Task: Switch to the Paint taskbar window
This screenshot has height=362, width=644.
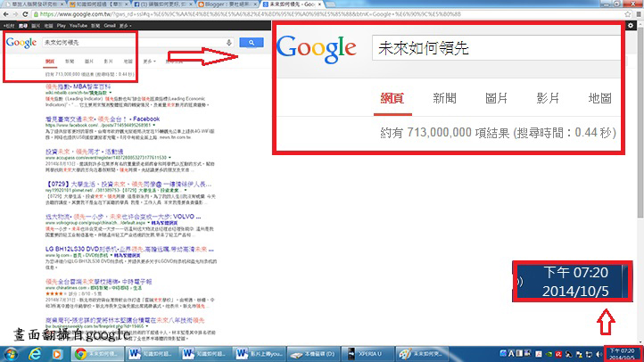Action: click(422, 353)
